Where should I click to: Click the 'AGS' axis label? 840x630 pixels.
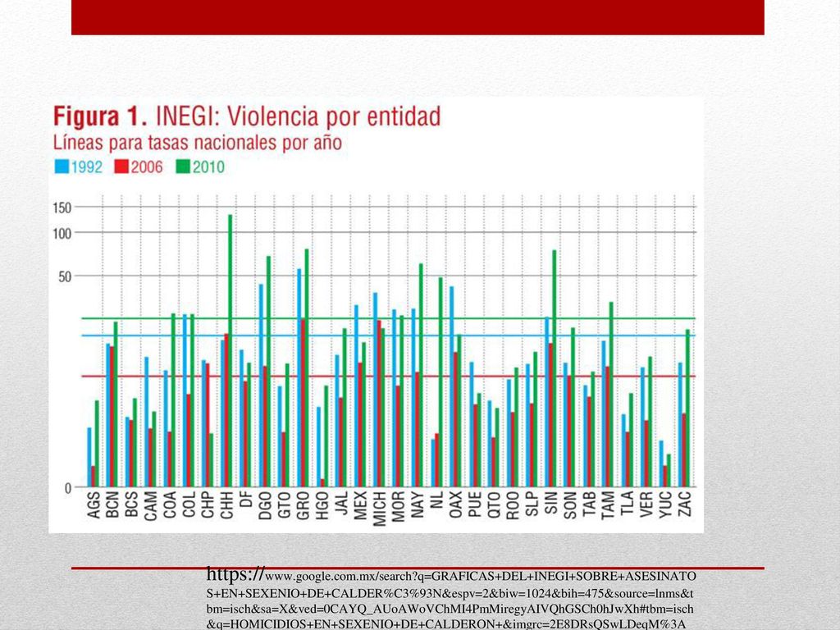pos(94,505)
